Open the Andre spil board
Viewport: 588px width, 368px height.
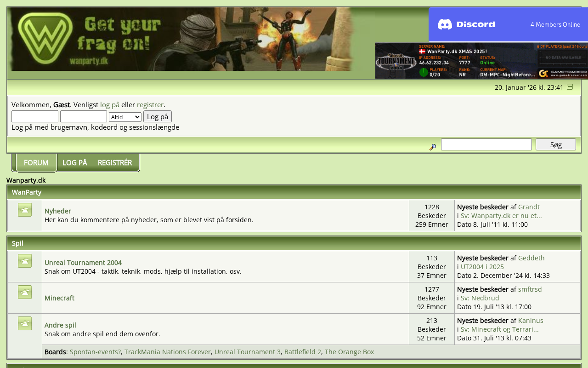[60, 325]
